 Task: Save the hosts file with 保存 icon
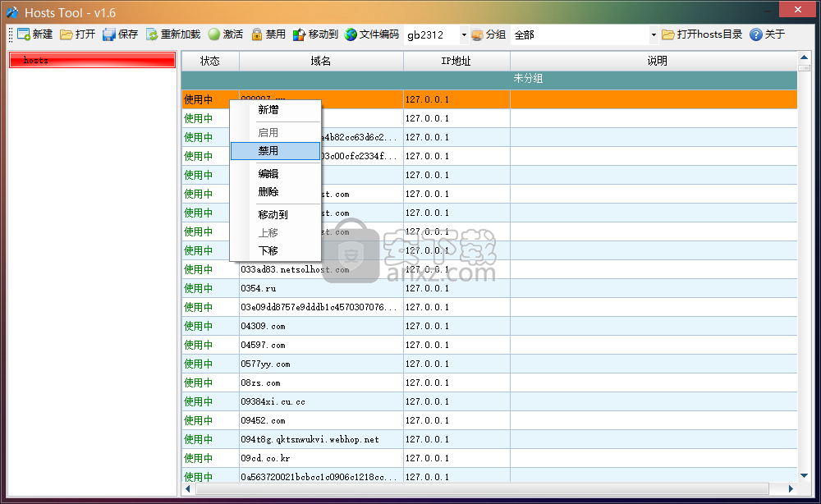(109, 34)
